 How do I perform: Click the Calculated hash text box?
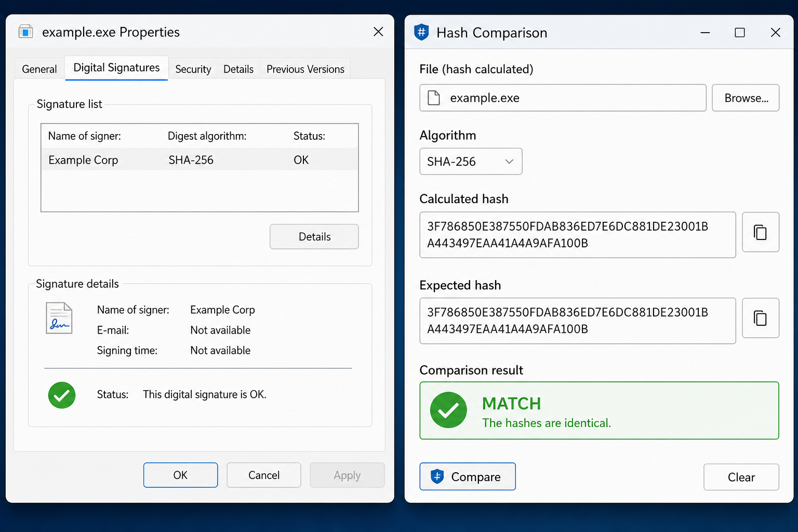578,235
